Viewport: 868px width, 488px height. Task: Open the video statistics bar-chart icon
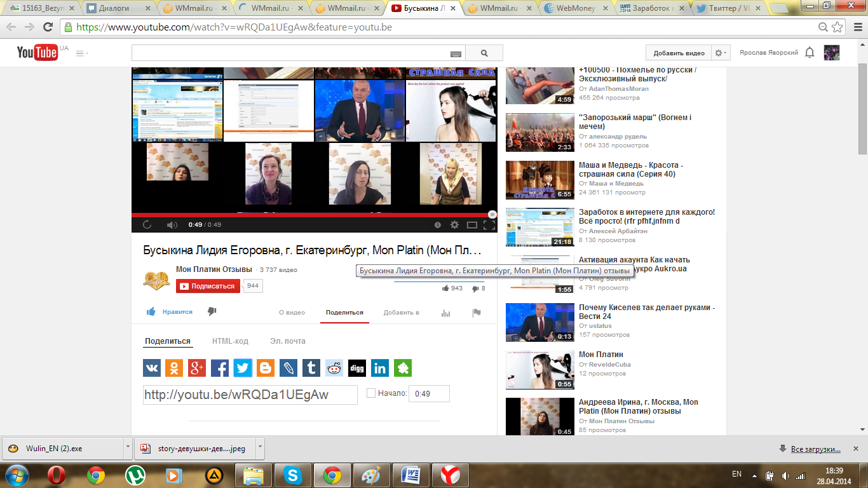[446, 313]
